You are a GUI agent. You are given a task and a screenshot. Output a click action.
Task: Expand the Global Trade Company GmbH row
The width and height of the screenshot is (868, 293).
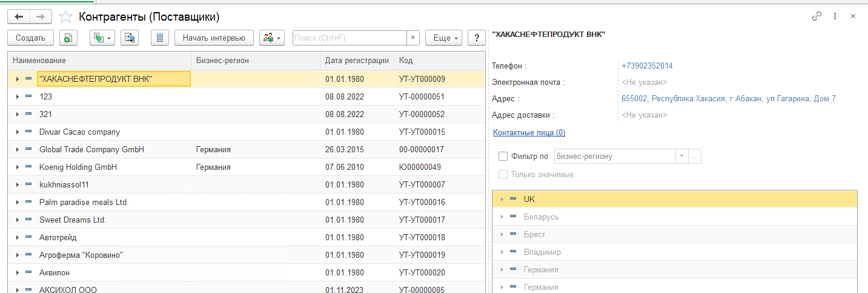pos(18,149)
